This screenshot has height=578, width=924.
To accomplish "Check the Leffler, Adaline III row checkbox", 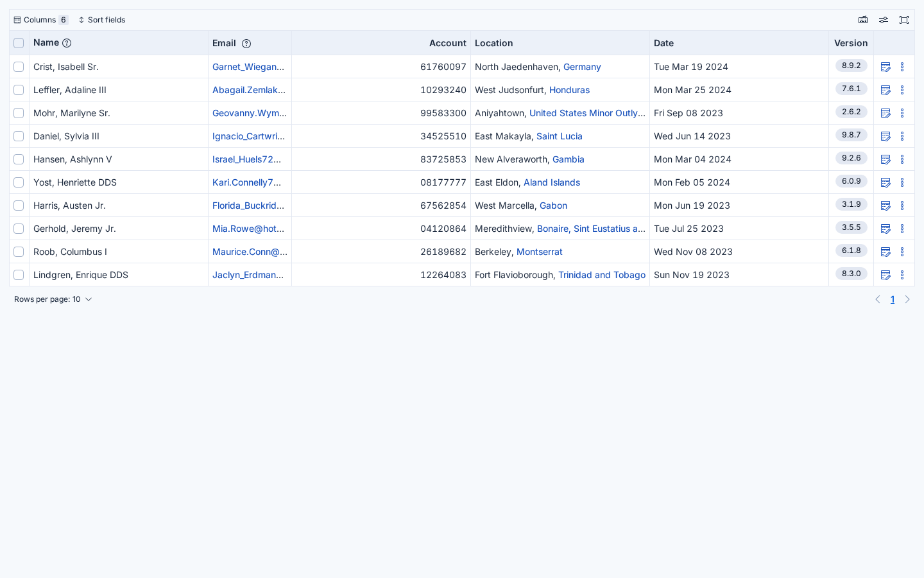I will click(x=19, y=90).
